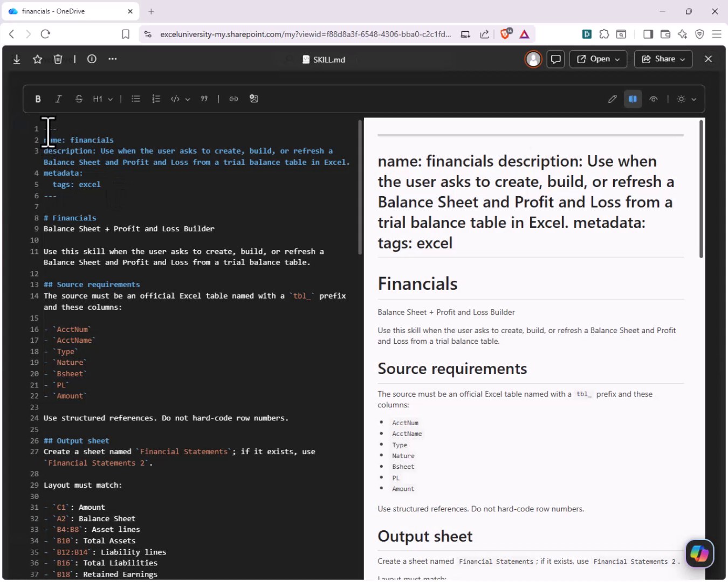Click editor line '## Source requirements'
728x582 pixels.
coord(92,285)
